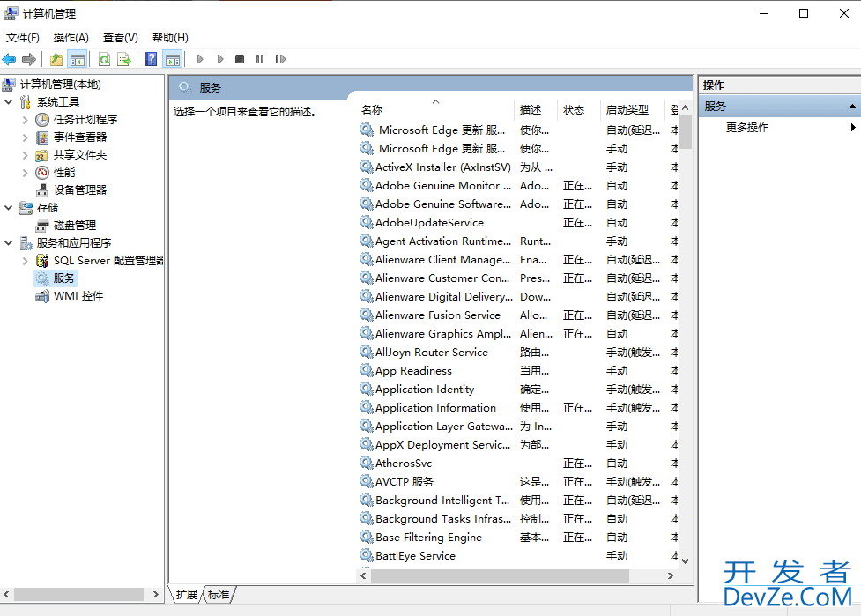
Task: Switch to the 标准 tab
Action: pyautogui.click(x=219, y=595)
